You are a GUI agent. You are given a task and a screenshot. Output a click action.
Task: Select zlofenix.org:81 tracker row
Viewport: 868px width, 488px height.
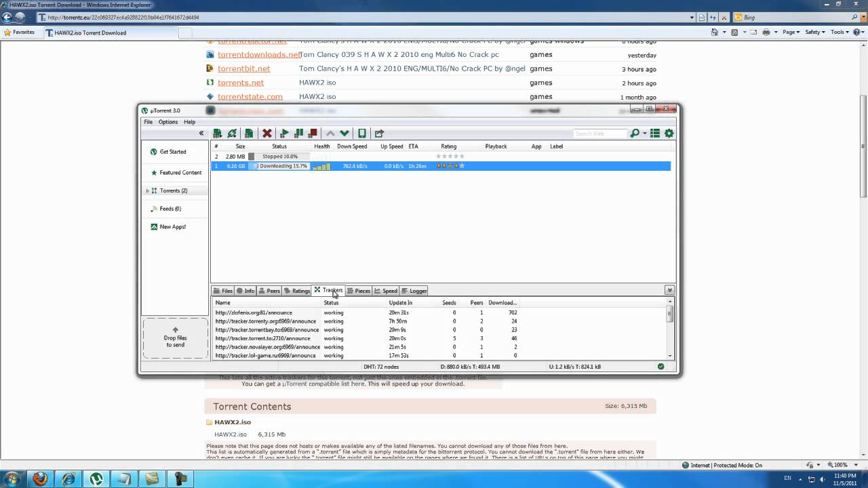[x=439, y=312]
